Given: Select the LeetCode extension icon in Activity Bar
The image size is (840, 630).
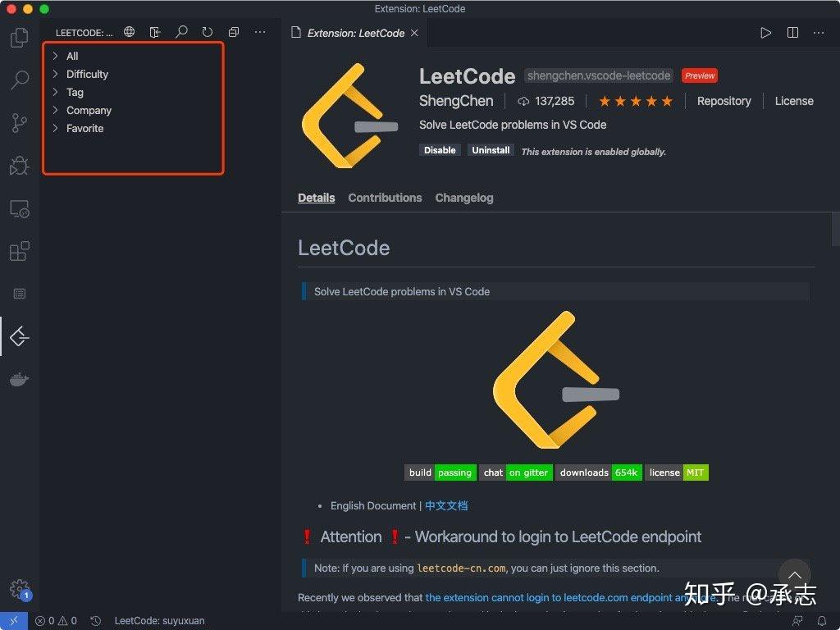Looking at the screenshot, I should click(x=18, y=336).
